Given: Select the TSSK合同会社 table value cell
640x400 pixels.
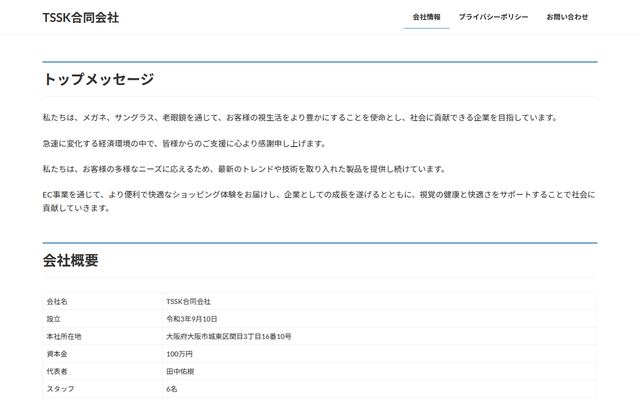Looking at the screenshot, I should [380, 302].
